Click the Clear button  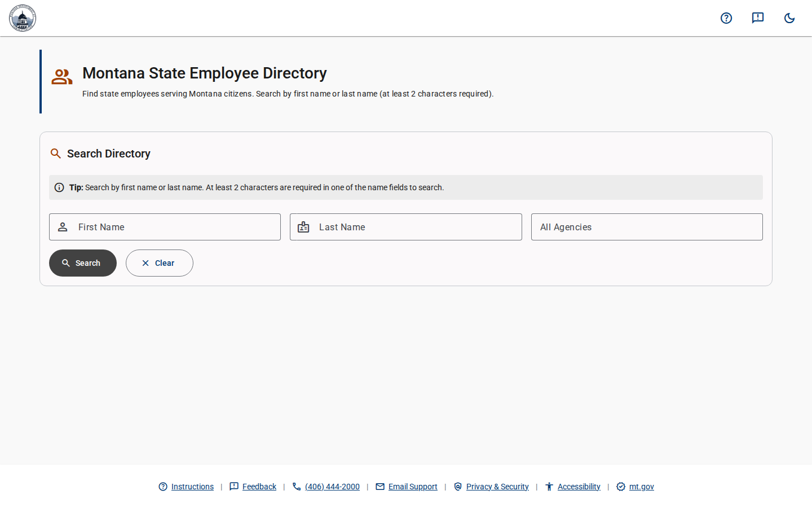(160, 263)
